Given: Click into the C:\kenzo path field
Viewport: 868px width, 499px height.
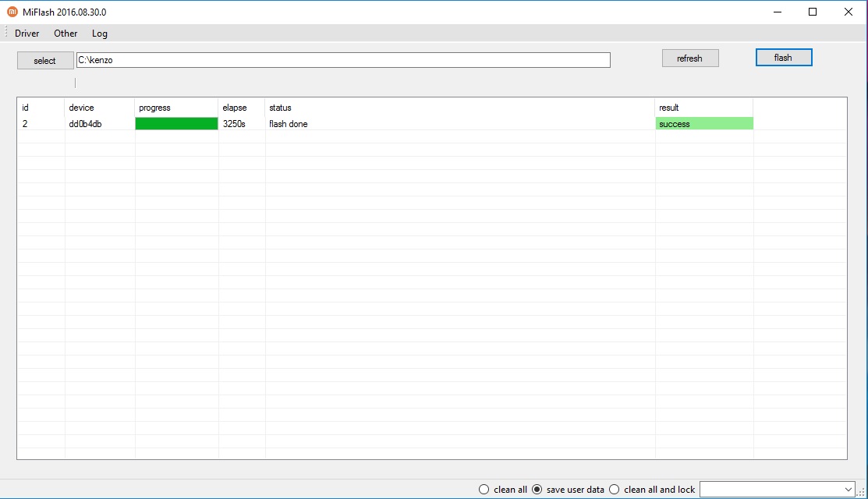Looking at the screenshot, I should click(343, 60).
